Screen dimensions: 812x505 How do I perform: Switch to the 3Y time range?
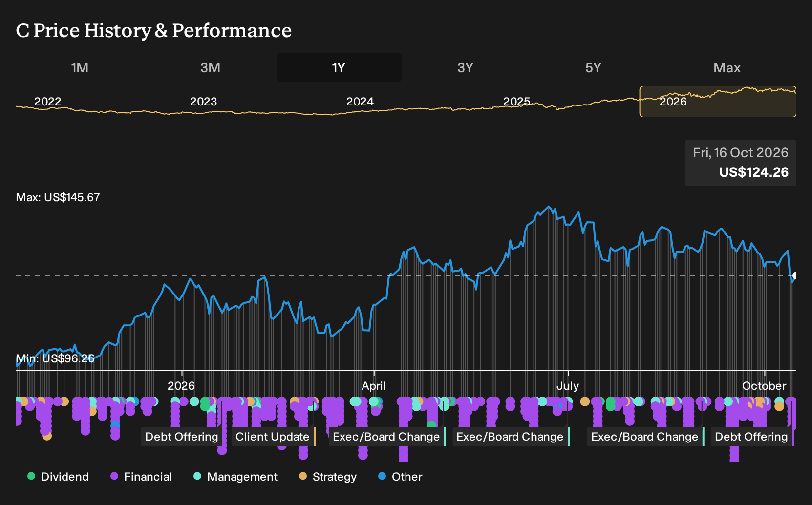click(465, 67)
